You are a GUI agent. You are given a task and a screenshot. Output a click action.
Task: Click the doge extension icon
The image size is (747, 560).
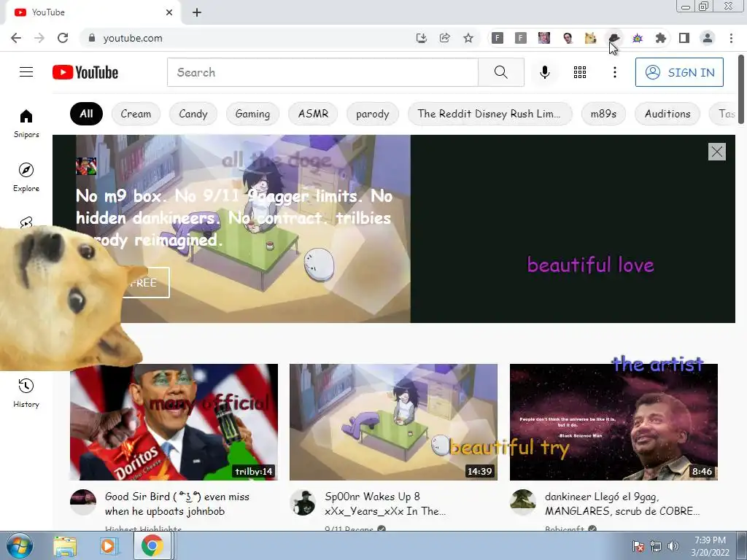(x=591, y=38)
